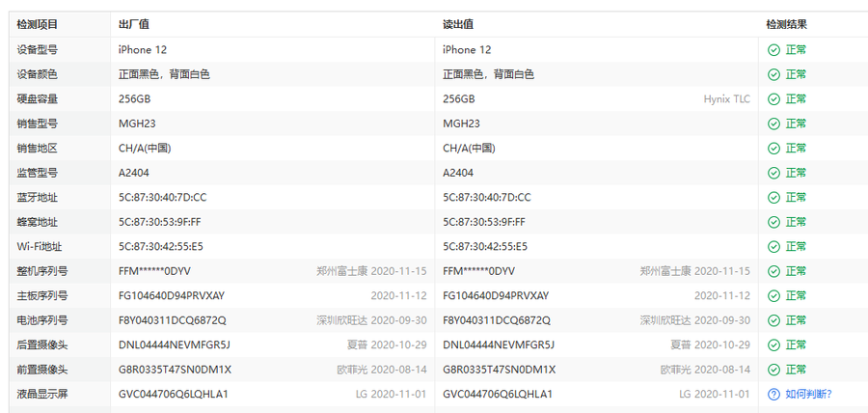This screenshot has width=868, height=413.
Task: Select the 销售地区 row label
Action: pyautogui.click(x=37, y=149)
